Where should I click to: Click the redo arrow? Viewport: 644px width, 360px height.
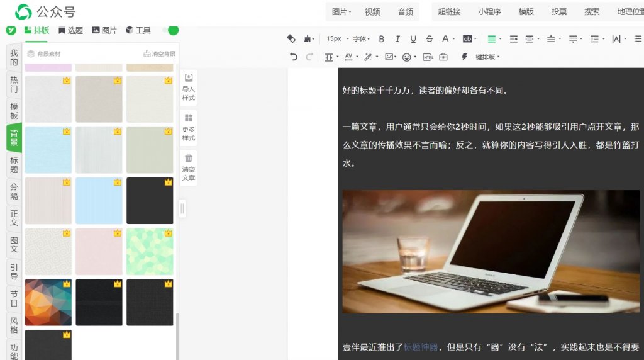tap(309, 57)
